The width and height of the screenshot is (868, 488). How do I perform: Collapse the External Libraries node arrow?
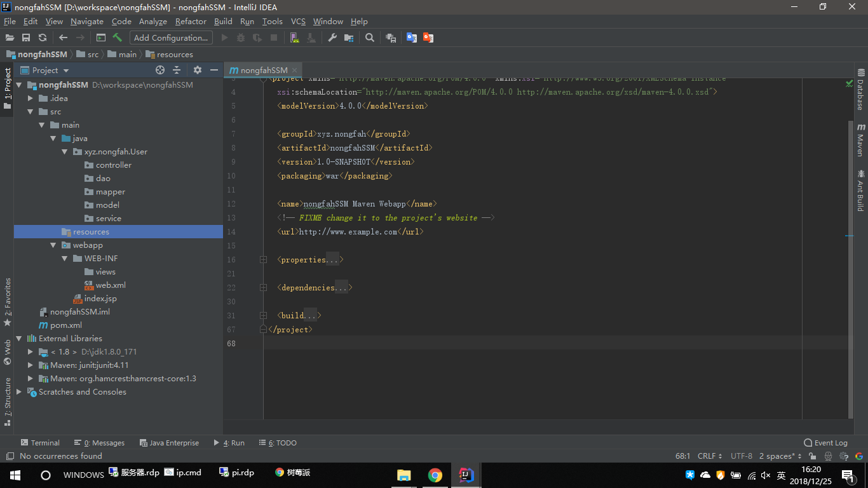pos(19,339)
